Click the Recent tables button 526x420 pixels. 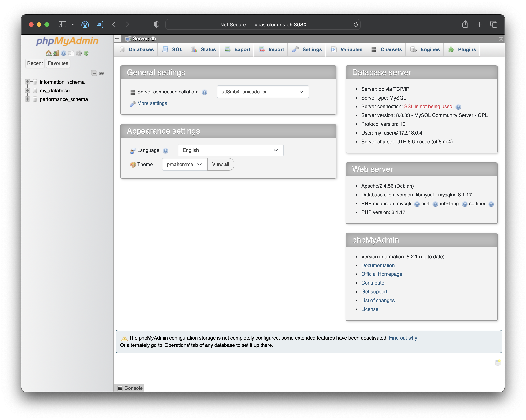coord(35,63)
